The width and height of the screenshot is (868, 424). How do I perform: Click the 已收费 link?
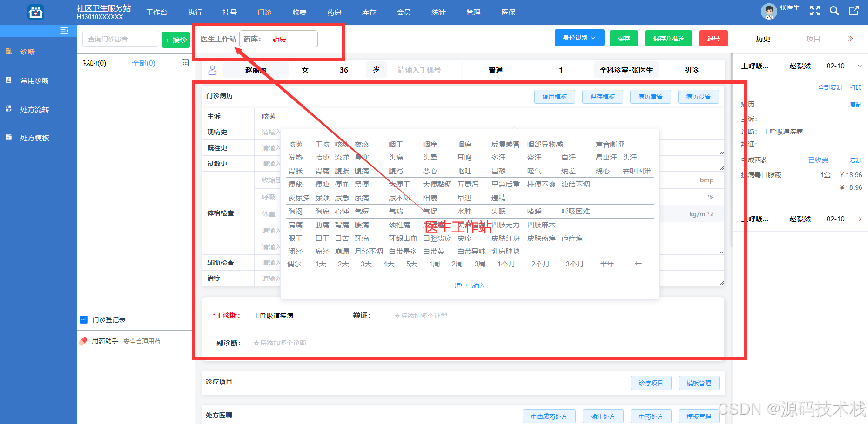tap(818, 160)
